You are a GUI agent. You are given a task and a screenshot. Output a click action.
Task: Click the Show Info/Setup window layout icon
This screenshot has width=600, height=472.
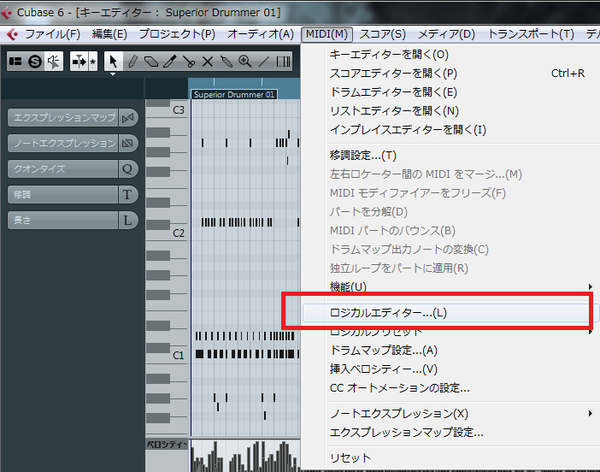16,61
